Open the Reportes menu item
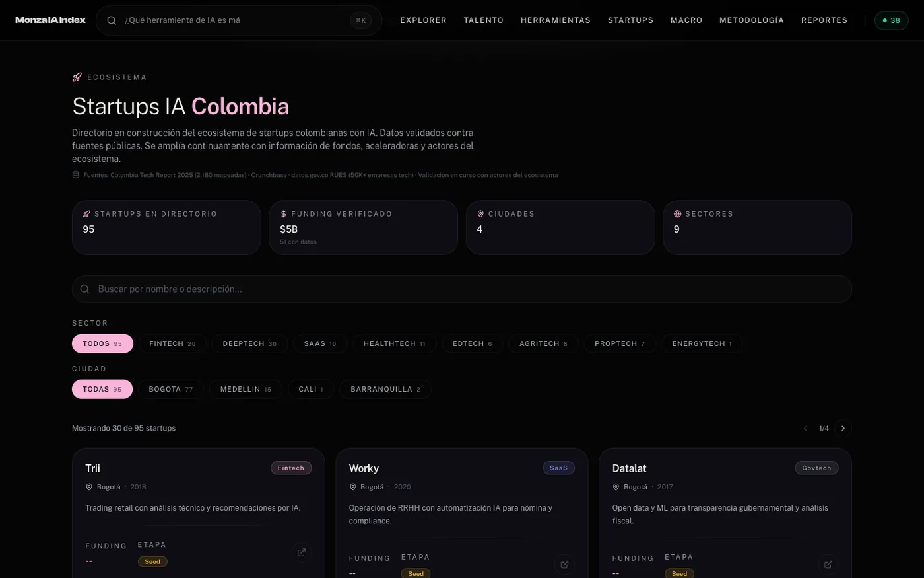924x578 pixels. coord(824,20)
